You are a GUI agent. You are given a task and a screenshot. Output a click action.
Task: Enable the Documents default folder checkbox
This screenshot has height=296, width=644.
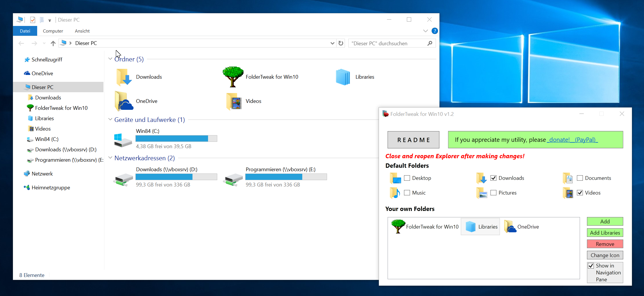click(x=580, y=178)
